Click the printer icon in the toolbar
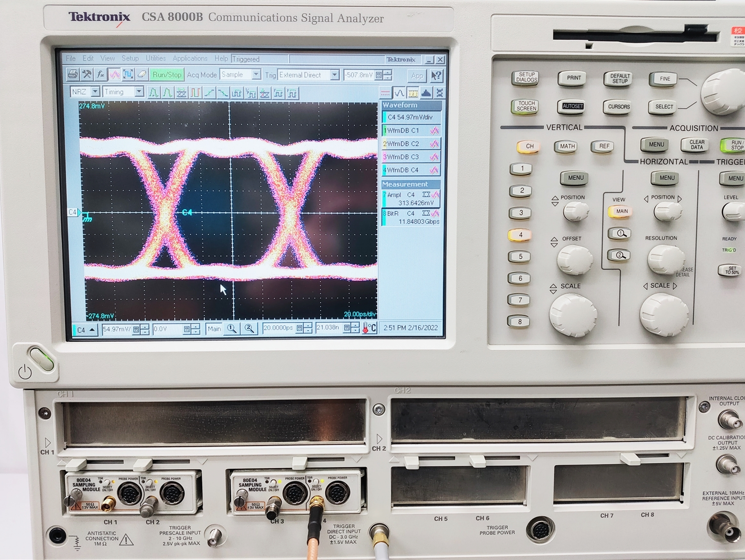This screenshot has width=745, height=560. [73, 74]
